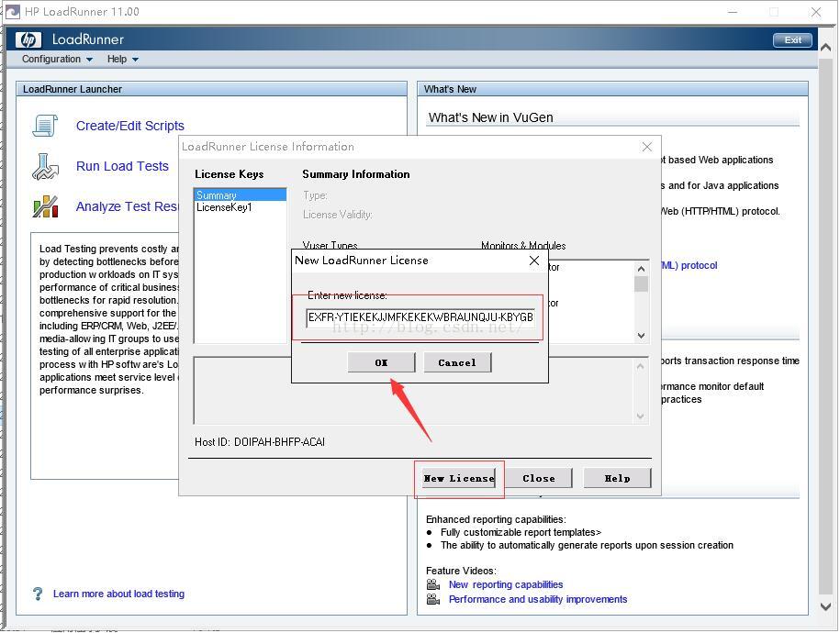Click scroll down arrow in lower description box
The width and height of the screenshot is (840, 633).
pyautogui.click(x=640, y=416)
